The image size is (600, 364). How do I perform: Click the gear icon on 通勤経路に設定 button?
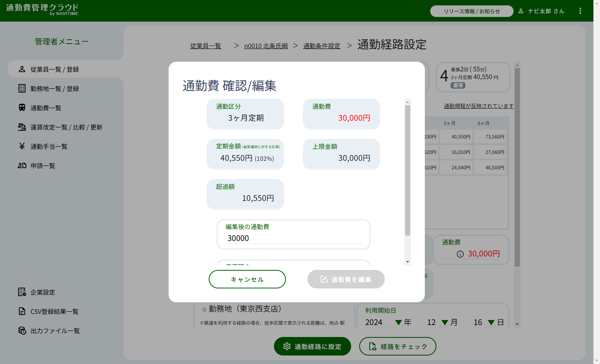[x=287, y=346]
